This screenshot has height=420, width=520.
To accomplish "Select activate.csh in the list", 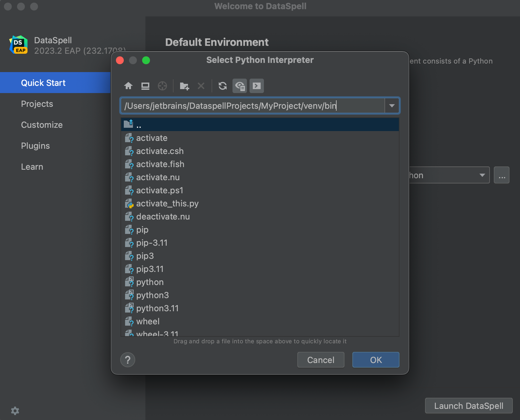I will coord(260,151).
